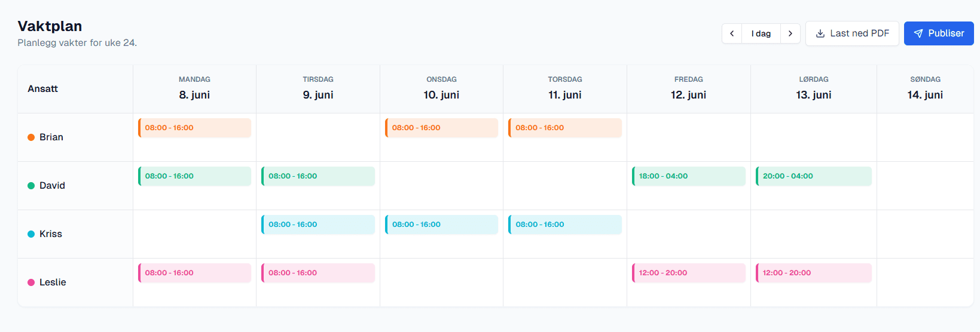Click Brian's orange color dot
This screenshot has height=332, width=980.
tap(31, 137)
